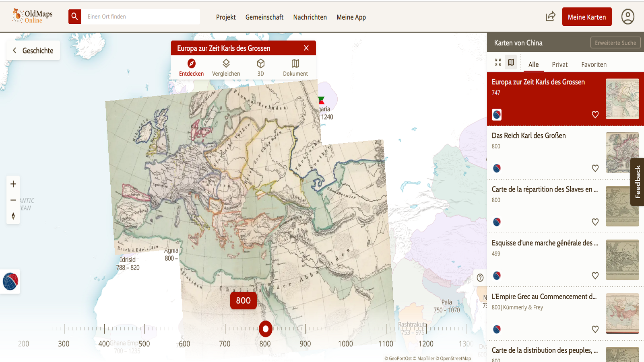Select the Alle tab
This screenshot has height=362, width=644.
pyautogui.click(x=533, y=64)
